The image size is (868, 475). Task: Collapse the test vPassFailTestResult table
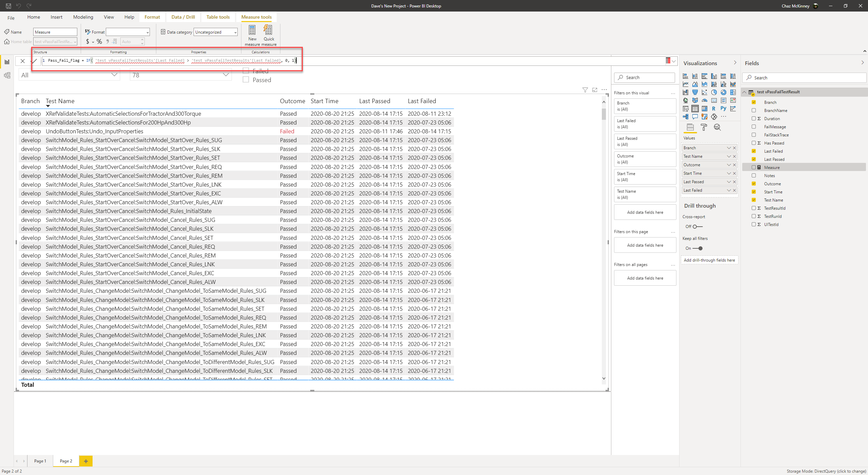[744, 92]
